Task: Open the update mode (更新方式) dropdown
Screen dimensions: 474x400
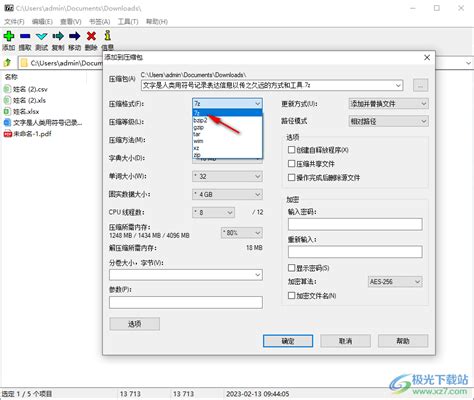Action: (x=388, y=104)
